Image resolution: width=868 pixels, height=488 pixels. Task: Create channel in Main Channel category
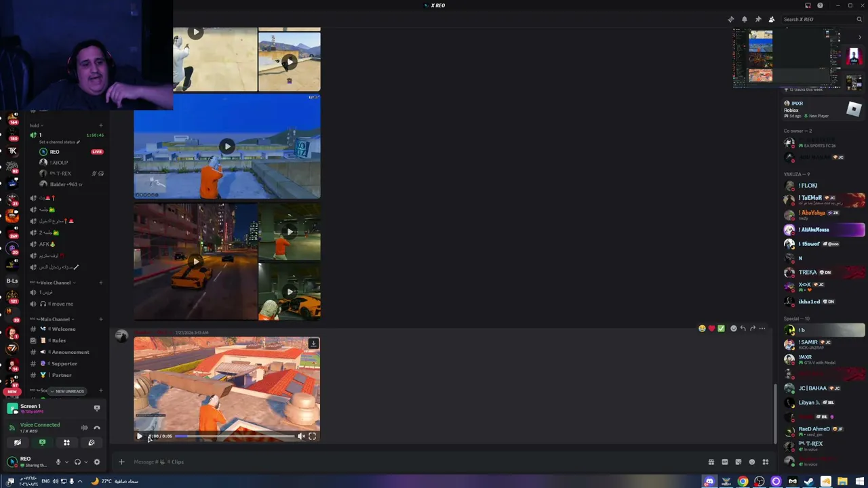pyautogui.click(x=101, y=319)
